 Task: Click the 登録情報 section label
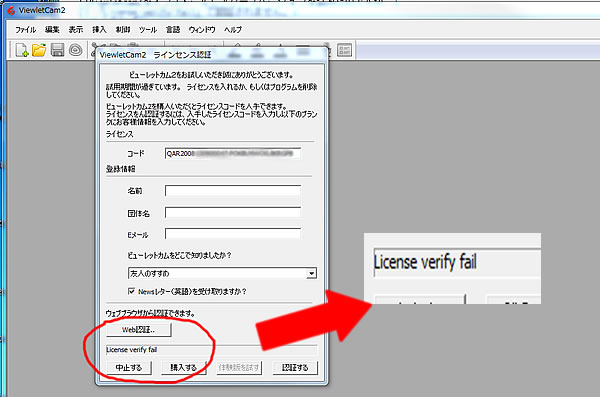tap(121, 169)
